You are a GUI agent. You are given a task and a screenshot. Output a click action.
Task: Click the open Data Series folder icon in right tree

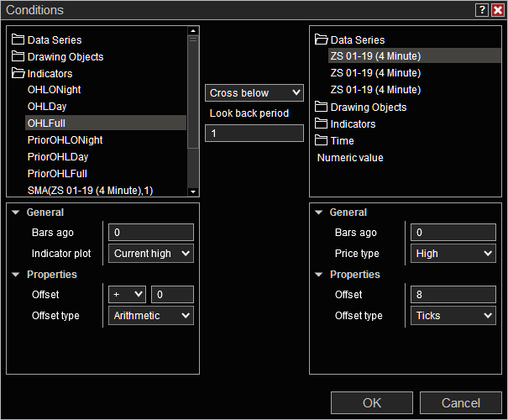tap(321, 39)
